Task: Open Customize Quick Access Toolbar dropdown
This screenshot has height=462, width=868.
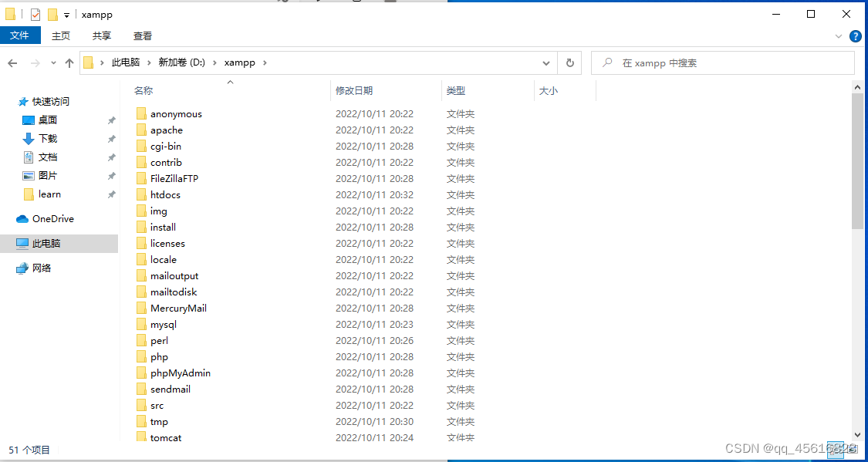Action: click(x=66, y=15)
